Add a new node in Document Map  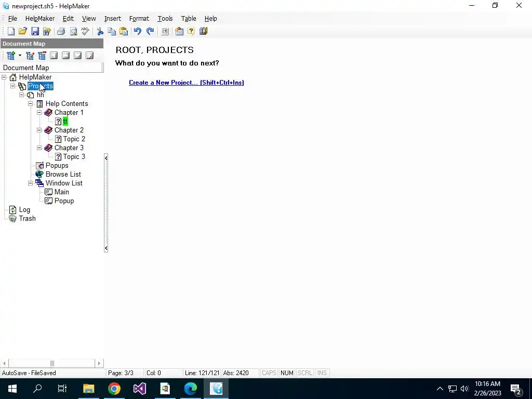click(11, 55)
